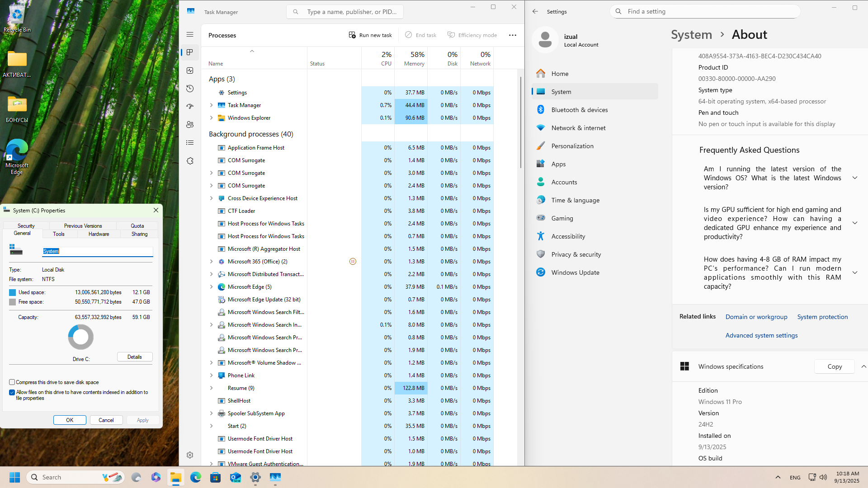Click the Find a setting search box

705,11
